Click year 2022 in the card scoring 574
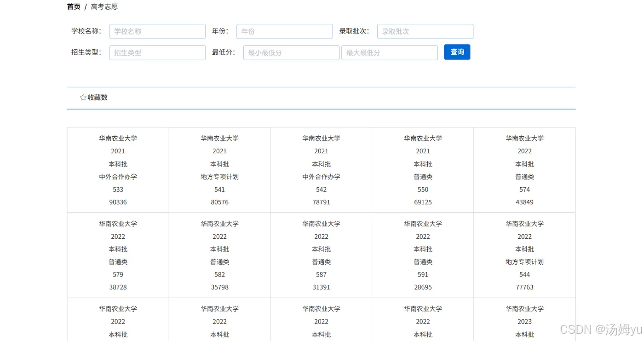The height and width of the screenshot is (341, 644). click(524, 151)
